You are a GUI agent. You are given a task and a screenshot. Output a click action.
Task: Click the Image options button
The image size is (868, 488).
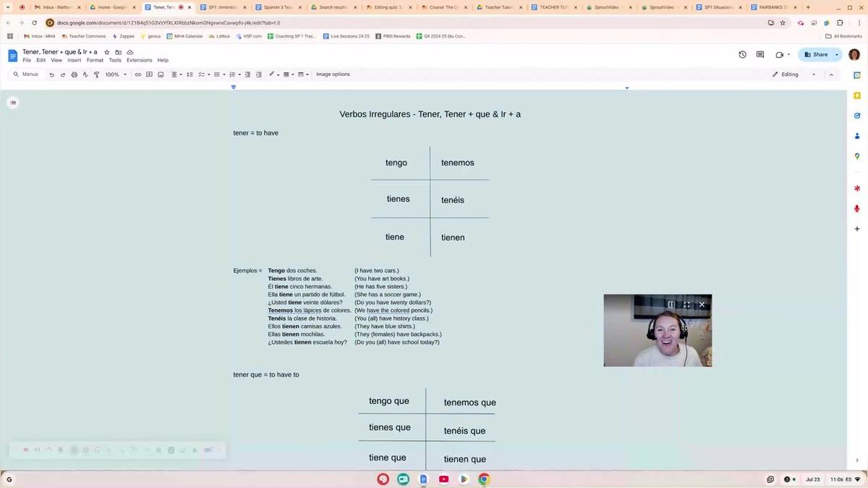coord(333,75)
